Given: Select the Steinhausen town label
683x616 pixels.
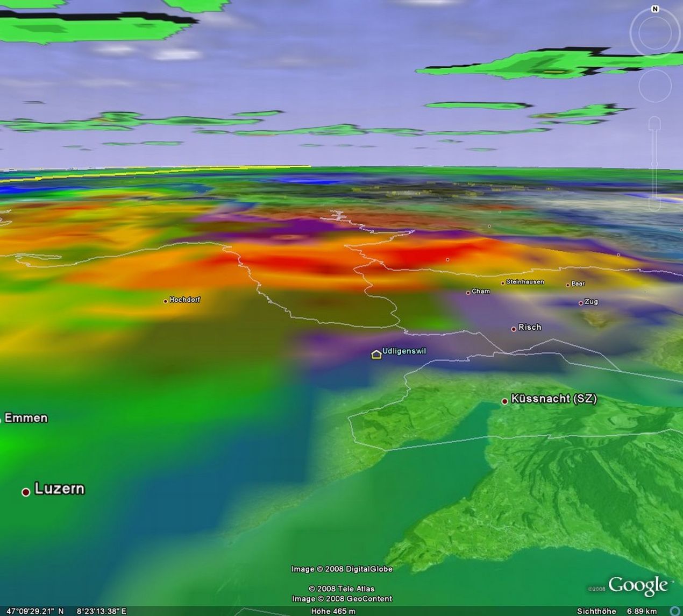Looking at the screenshot, I should point(525,282).
